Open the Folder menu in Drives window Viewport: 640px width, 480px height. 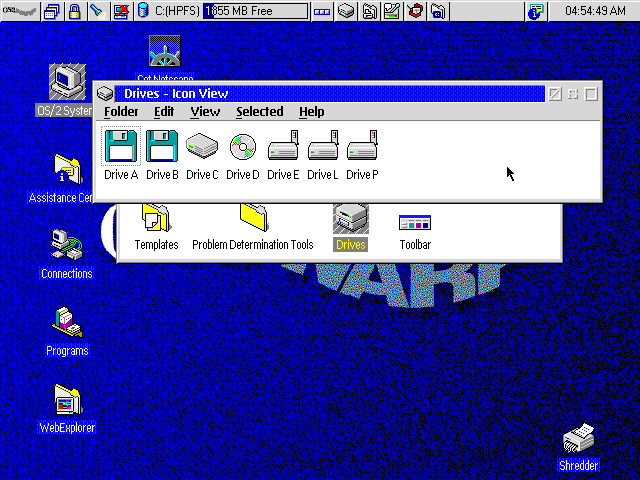tap(121, 111)
